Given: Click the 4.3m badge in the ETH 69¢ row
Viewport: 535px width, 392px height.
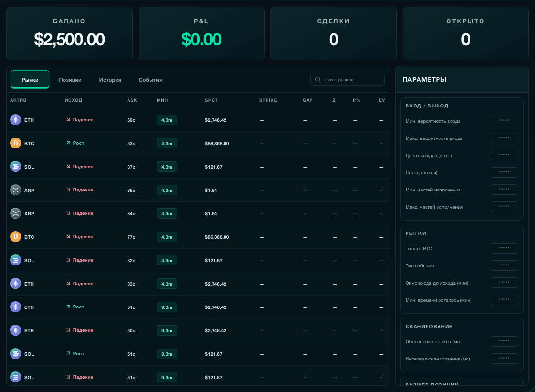Looking at the screenshot, I should click(167, 120).
